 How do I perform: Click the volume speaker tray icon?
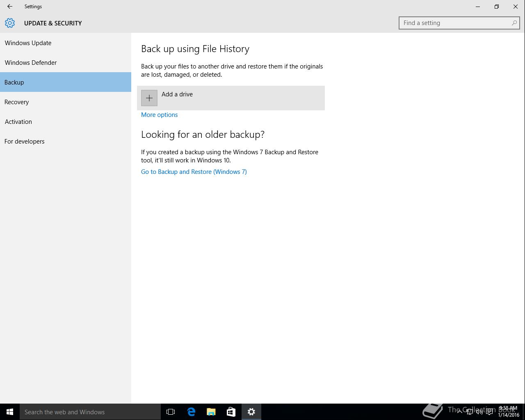[479, 412]
